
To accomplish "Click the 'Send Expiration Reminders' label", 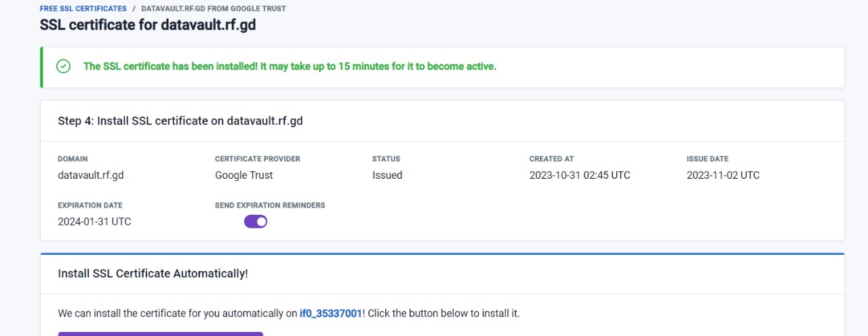I will tap(270, 205).
